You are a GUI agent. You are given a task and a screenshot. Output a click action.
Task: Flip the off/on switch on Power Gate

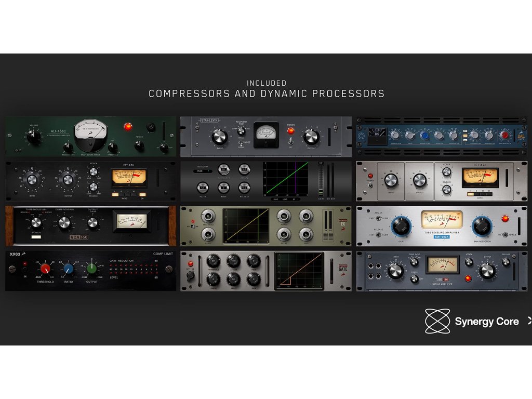click(191, 276)
